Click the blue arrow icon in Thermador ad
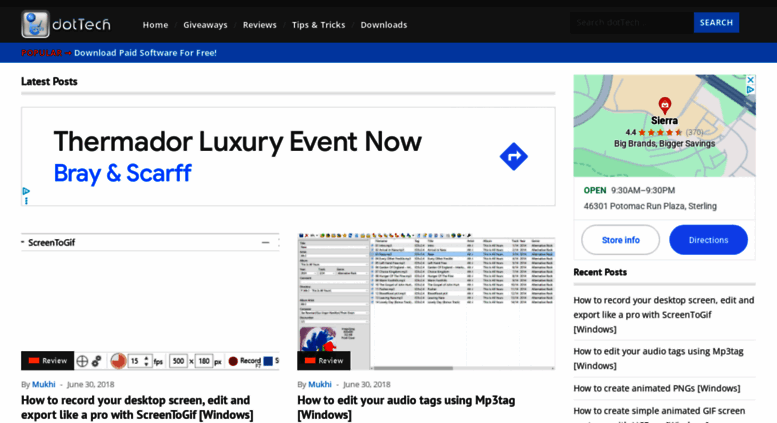 point(513,157)
